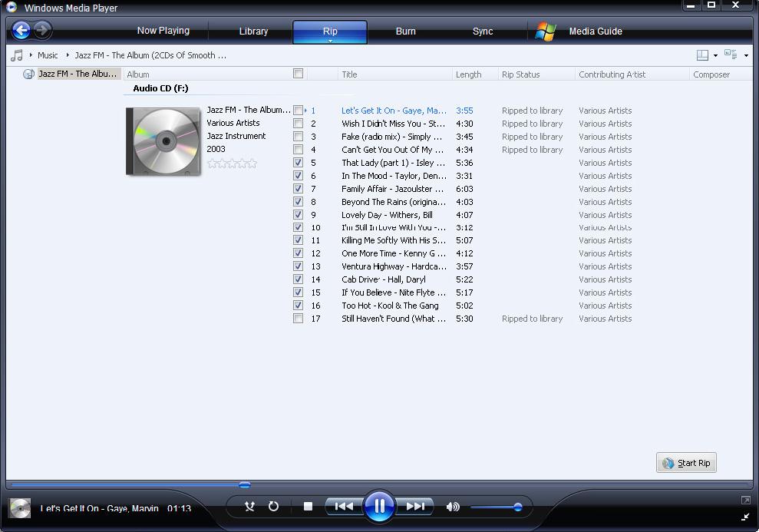Turn repeat on
Screen dimensions: 759x532
[x=273, y=507]
